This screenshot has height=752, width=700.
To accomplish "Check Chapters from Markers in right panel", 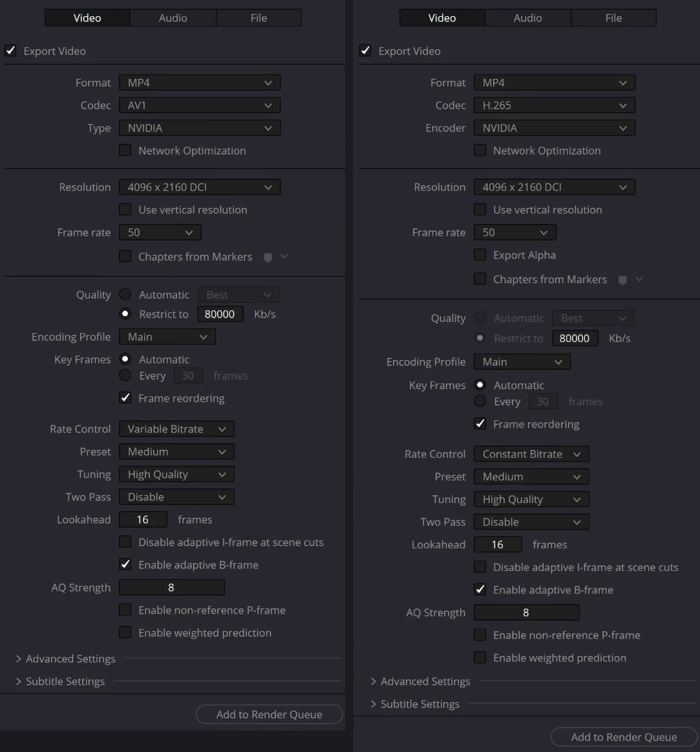I will pos(480,279).
